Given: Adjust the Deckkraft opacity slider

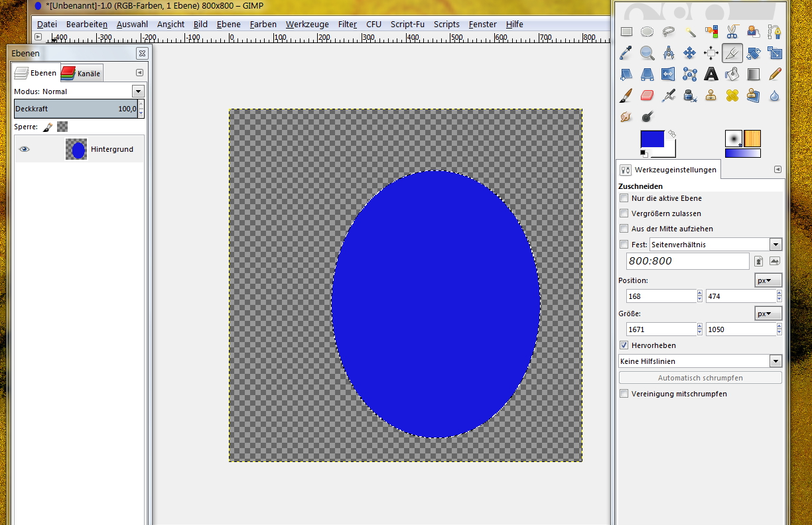Looking at the screenshot, I should coord(76,109).
